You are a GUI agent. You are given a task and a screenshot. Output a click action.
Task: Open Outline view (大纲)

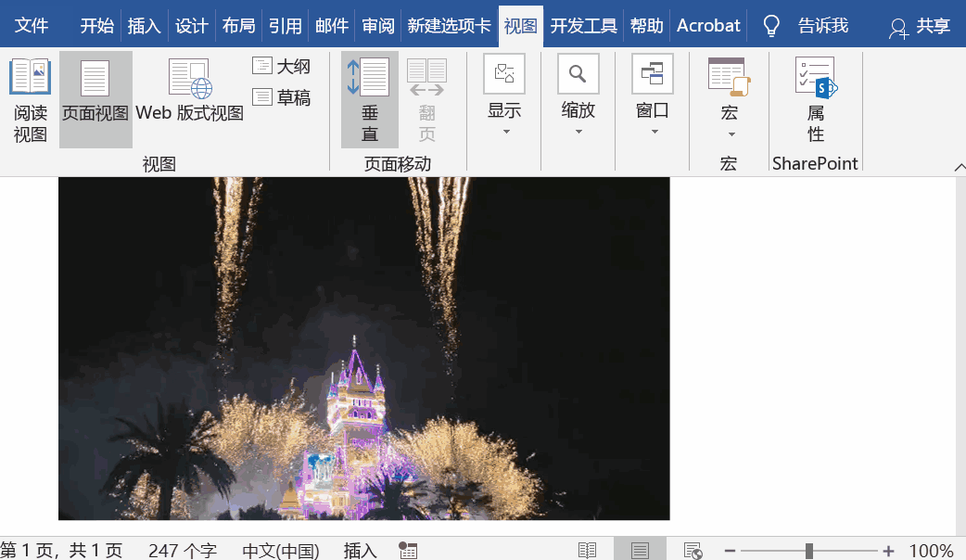[x=282, y=66]
